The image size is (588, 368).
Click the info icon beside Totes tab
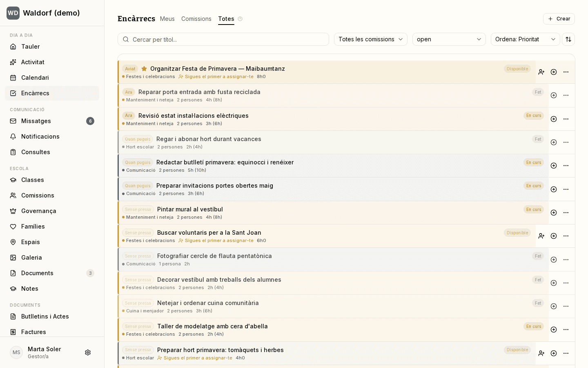(240, 19)
